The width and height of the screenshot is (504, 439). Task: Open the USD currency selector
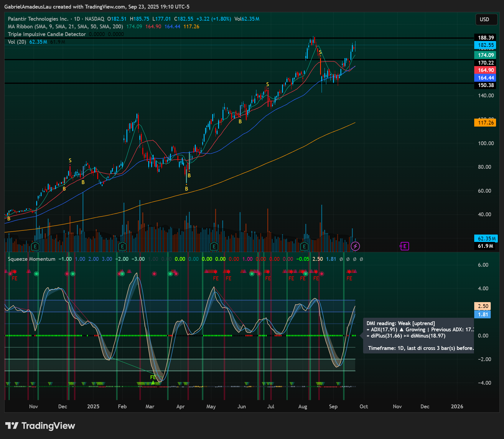(486, 19)
